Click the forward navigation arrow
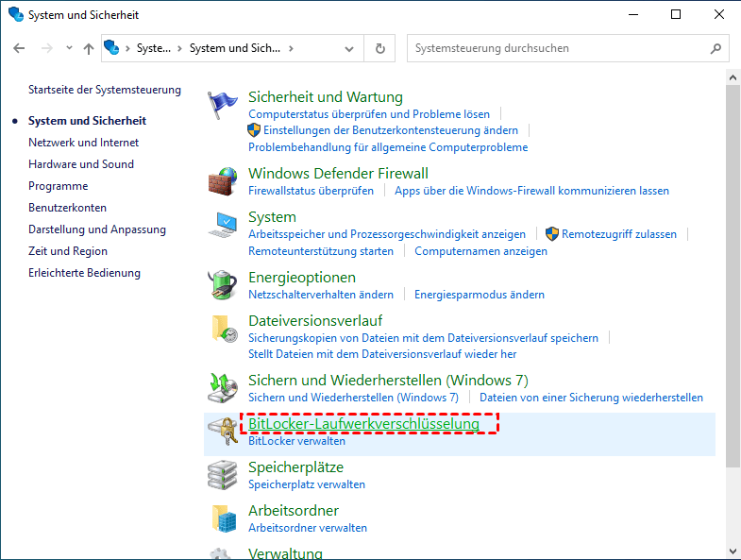741x560 pixels. point(47,48)
